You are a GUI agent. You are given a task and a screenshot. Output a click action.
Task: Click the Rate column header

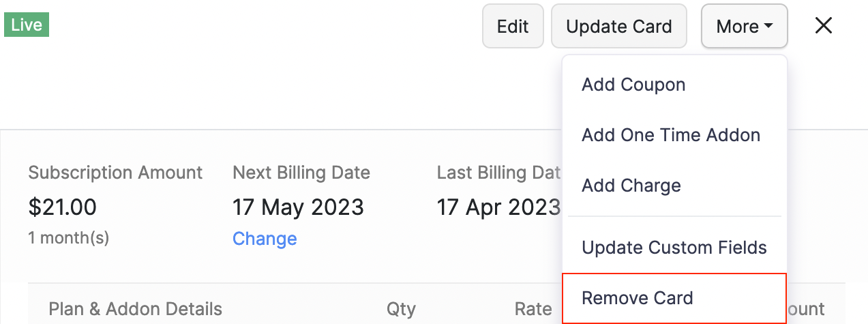click(x=533, y=309)
